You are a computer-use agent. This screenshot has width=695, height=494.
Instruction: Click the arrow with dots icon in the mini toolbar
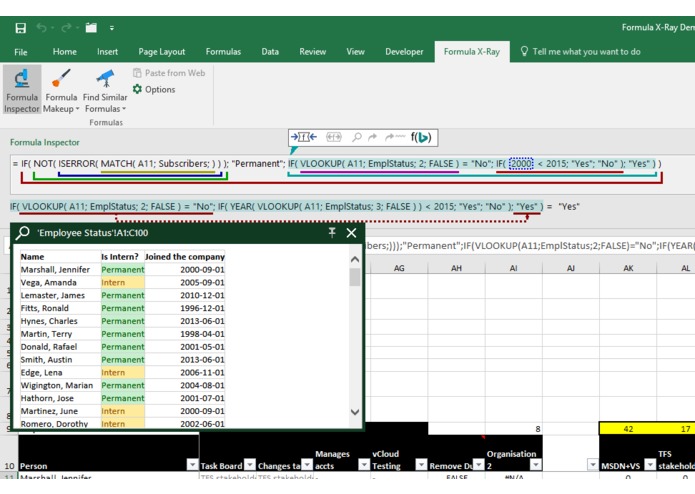coord(394,137)
